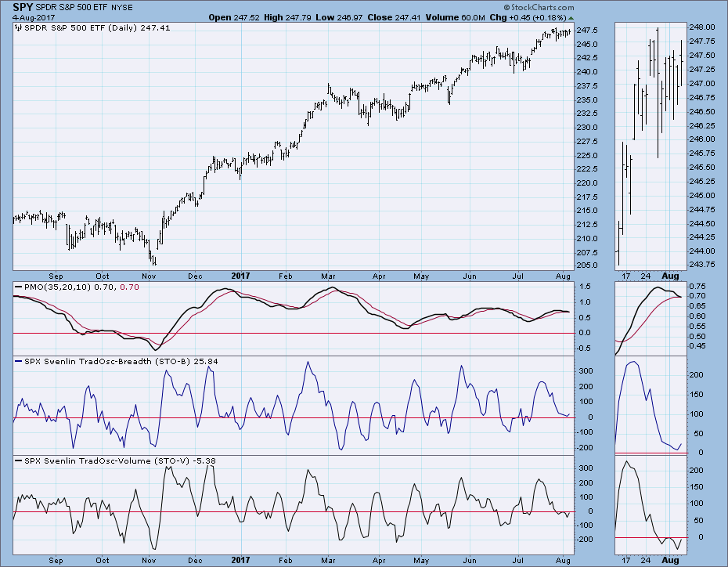
Task: Click the latest price bar in zoomed panel
Action: click(682, 63)
